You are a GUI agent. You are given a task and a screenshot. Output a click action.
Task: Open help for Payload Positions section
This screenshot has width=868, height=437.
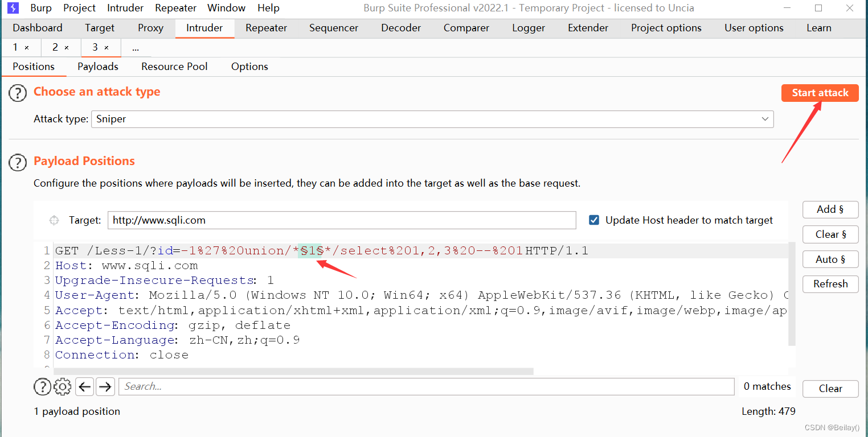pyautogui.click(x=18, y=163)
